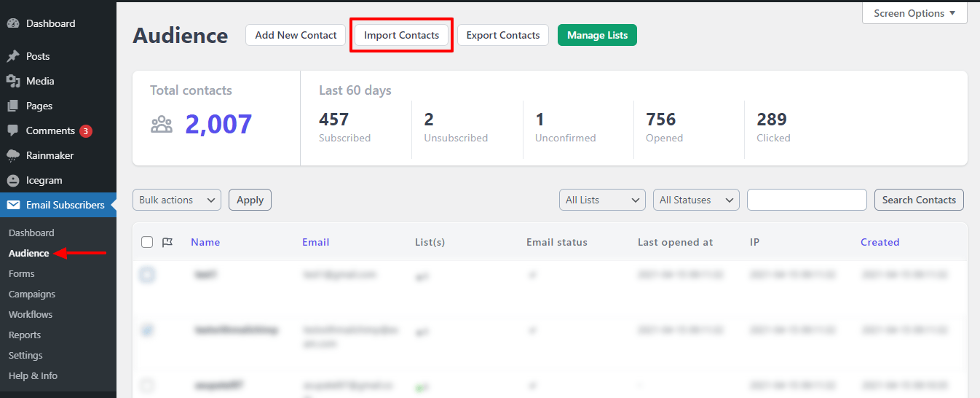Click the 2,007 total contacts number
The height and width of the screenshot is (398, 980).
click(x=218, y=125)
